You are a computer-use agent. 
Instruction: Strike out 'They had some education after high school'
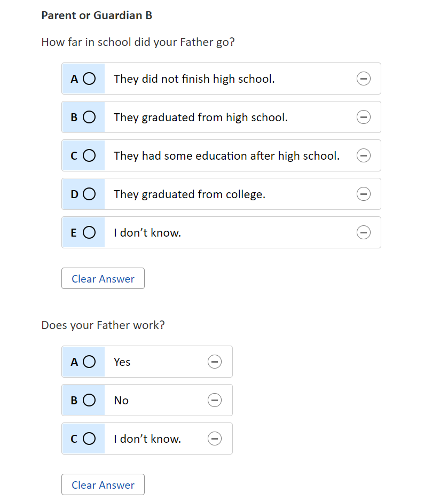tap(364, 156)
